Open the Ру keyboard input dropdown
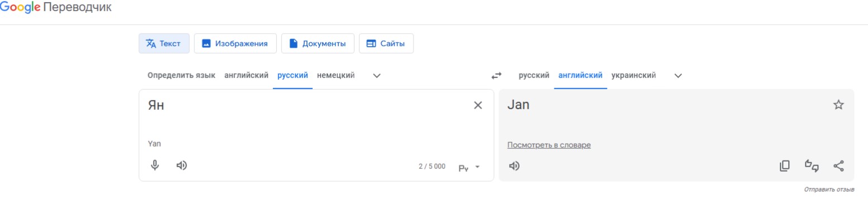The width and height of the screenshot is (868, 204). (x=469, y=167)
